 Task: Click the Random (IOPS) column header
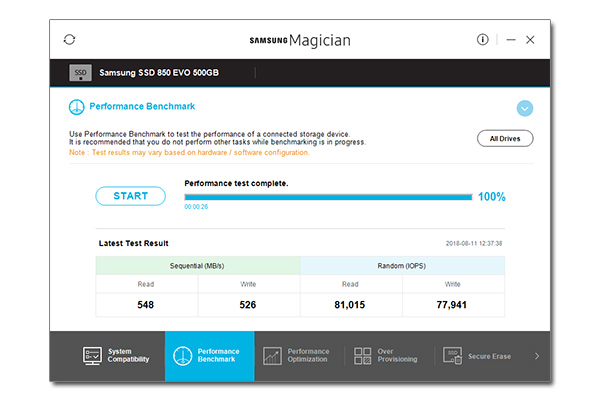coord(402,265)
